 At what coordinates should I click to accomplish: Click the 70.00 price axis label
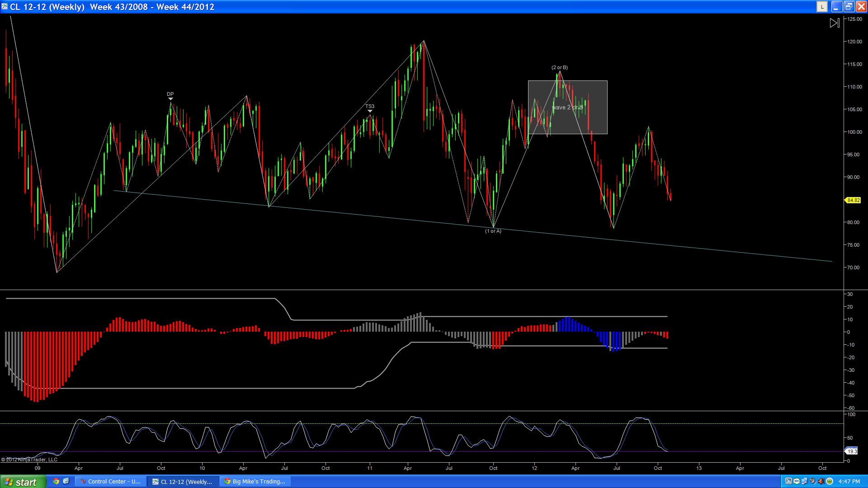click(854, 267)
